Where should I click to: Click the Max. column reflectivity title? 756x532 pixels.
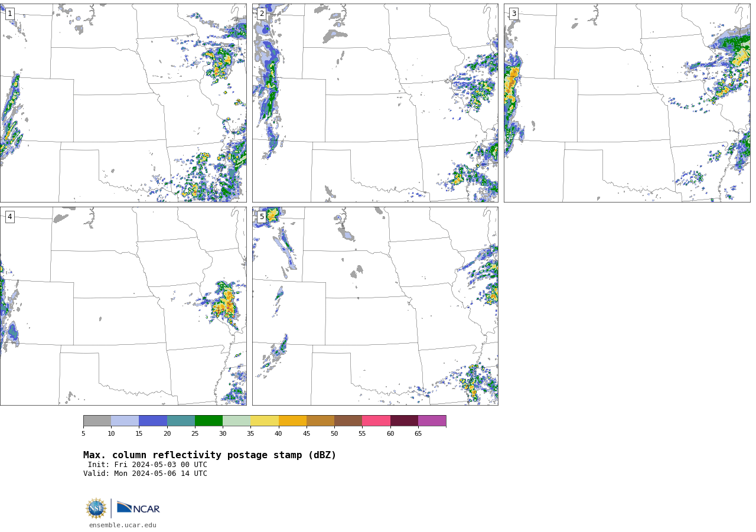[x=210, y=455]
